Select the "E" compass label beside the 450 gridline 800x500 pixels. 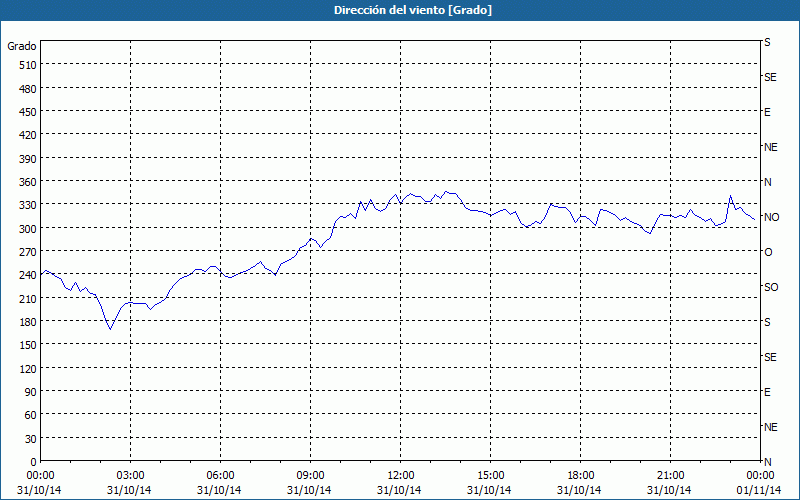click(767, 112)
